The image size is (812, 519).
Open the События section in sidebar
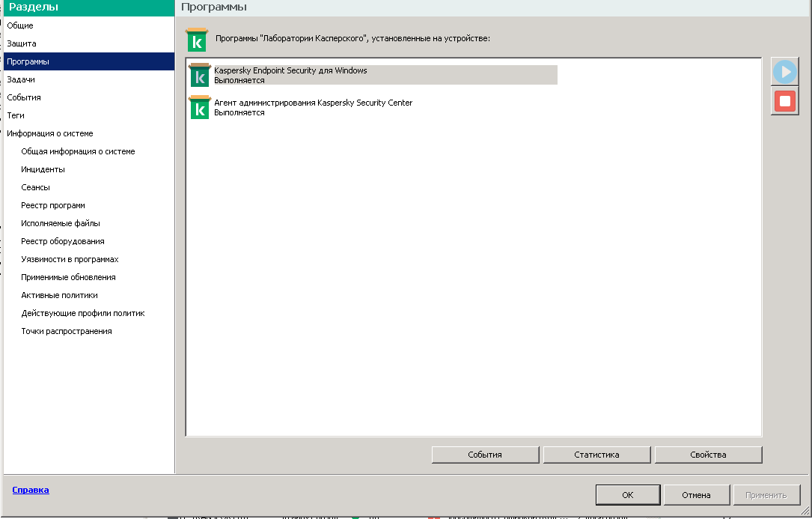(89, 97)
